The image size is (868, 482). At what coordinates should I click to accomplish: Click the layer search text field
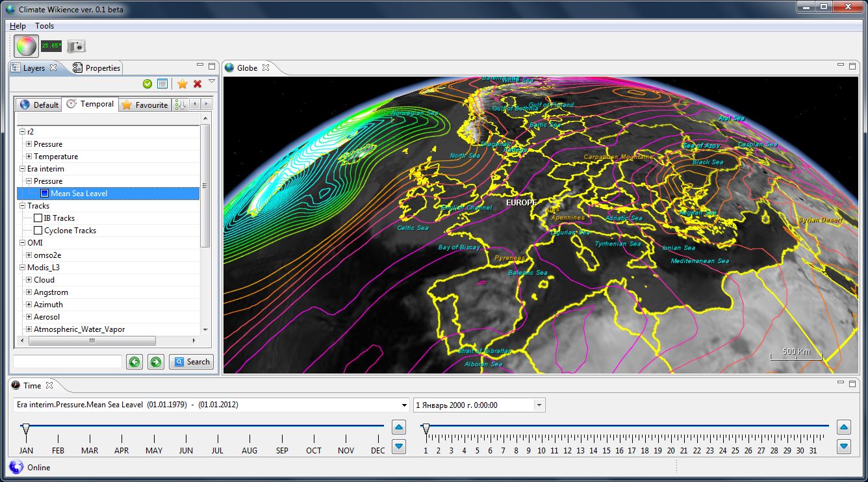(x=68, y=362)
